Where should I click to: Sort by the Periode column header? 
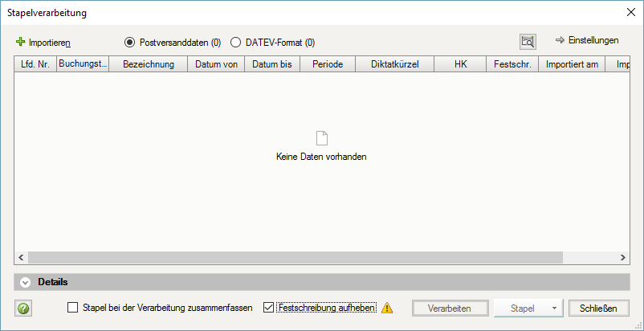(x=328, y=64)
